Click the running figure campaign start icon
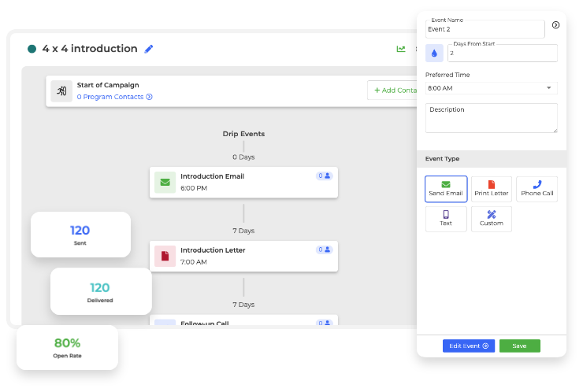The height and width of the screenshot is (392, 583). (x=61, y=91)
